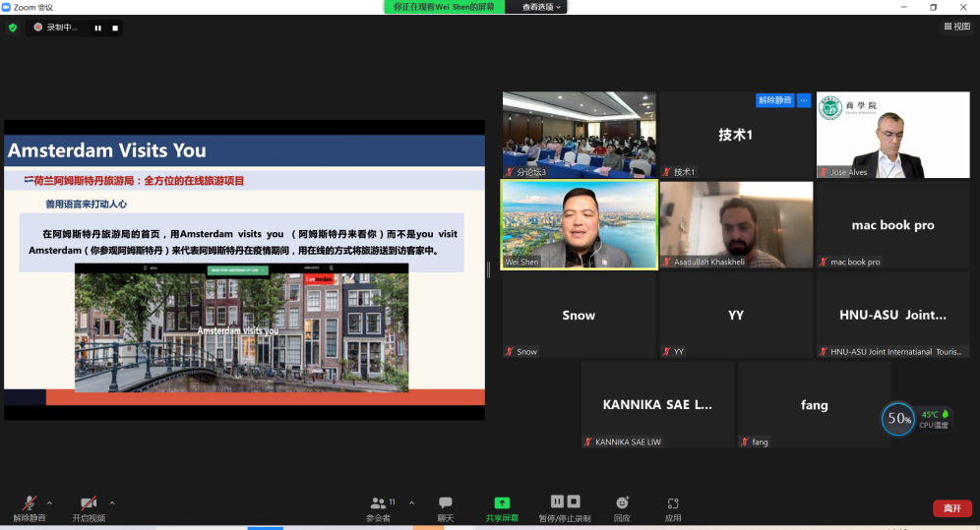980x530 pixels.
Task: Expand video options arrow beside camera
Action: (112, 502)
